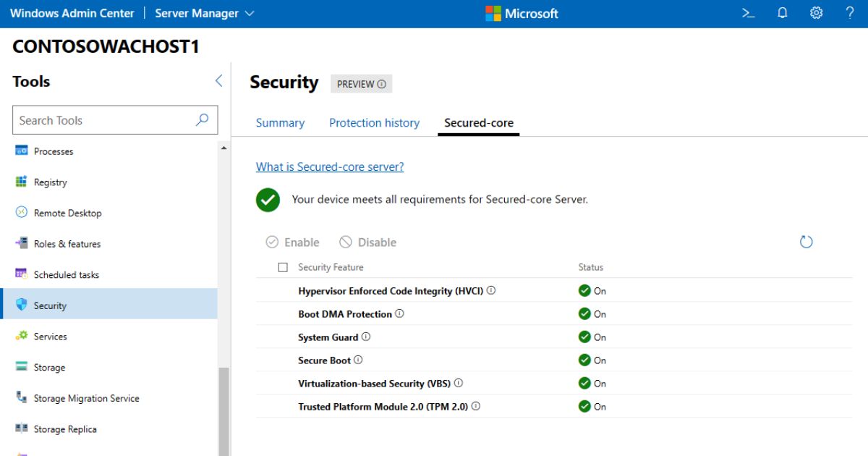868x456 pixels.
Task: Click the Security shield icon
Action: click(x=21, y=305)
